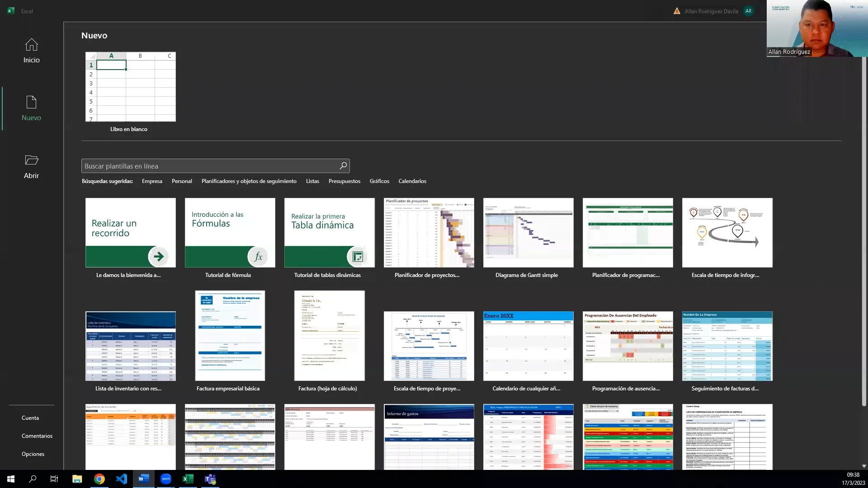The width and height of the screenshot is (868, 488).
Task: Select the Nuevo document icon in sidebar
Action: (x=31, y=108)
